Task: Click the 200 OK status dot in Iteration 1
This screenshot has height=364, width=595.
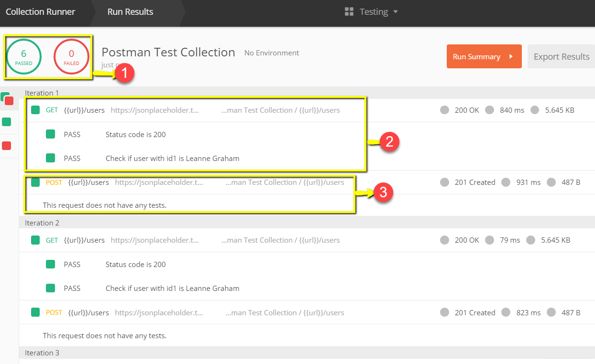Action: click(445, 110)
